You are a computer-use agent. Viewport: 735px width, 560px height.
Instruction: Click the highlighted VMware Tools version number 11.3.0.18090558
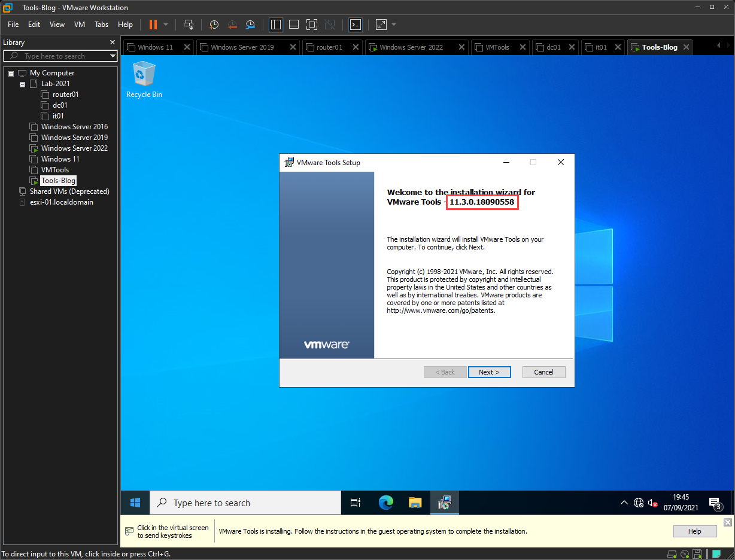point(482,202)
